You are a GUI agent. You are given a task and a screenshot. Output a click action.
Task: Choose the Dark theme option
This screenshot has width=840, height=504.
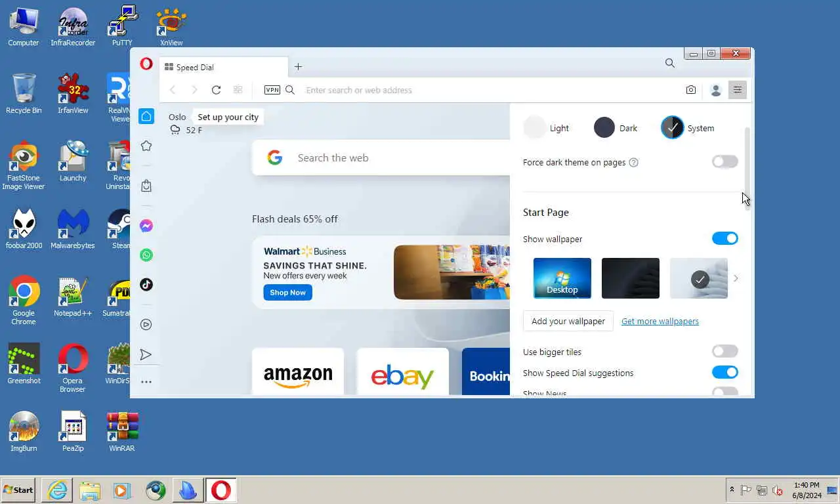click(616, 128)
